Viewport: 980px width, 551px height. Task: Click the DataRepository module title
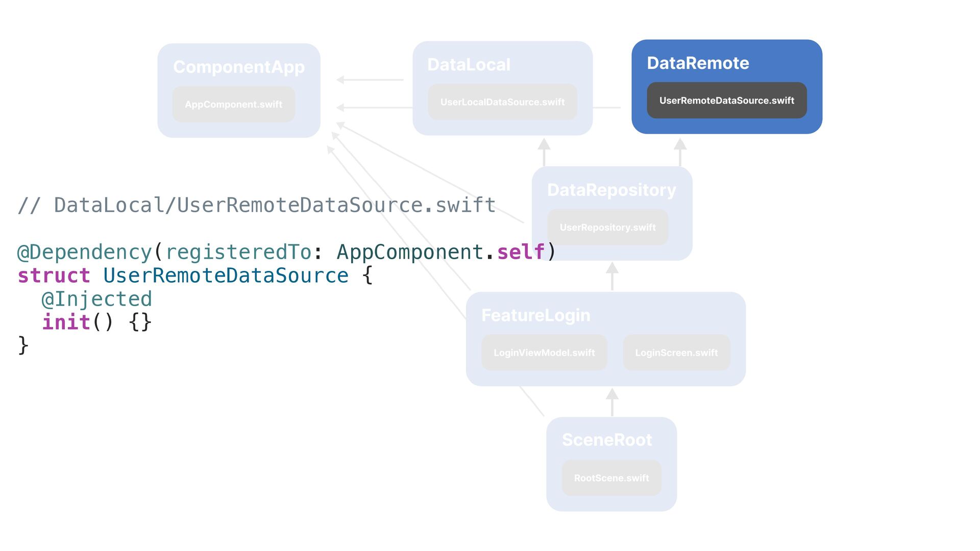pos(611,190)
